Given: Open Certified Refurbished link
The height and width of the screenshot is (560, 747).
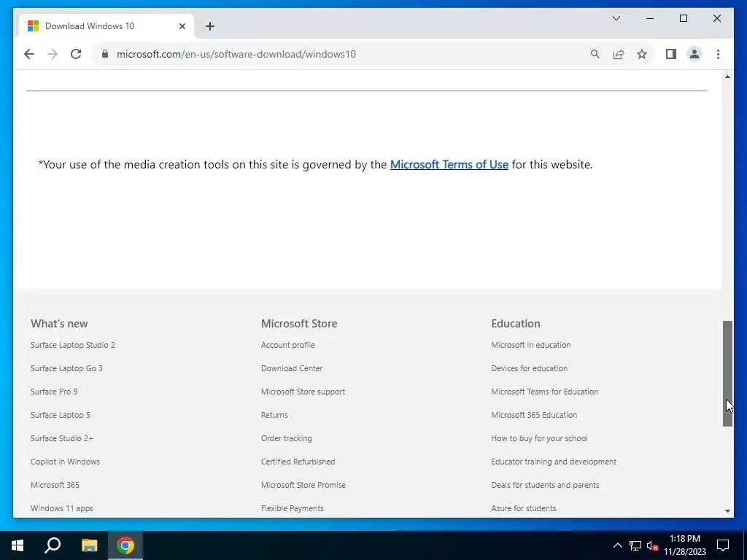Looking at the screenshot, I should (x=298, y=462).
